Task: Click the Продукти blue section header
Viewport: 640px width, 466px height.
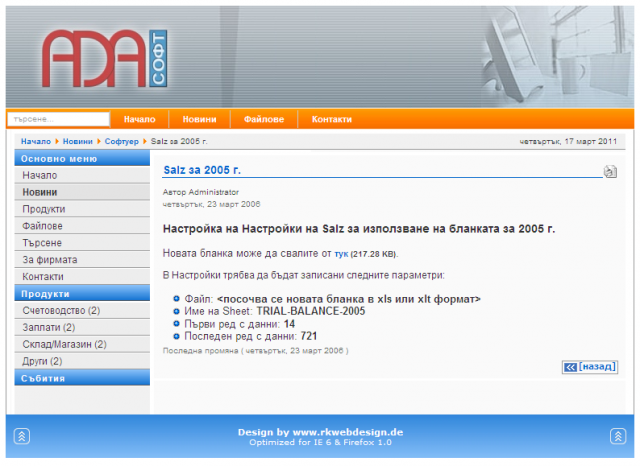Action: click(82, 293)
